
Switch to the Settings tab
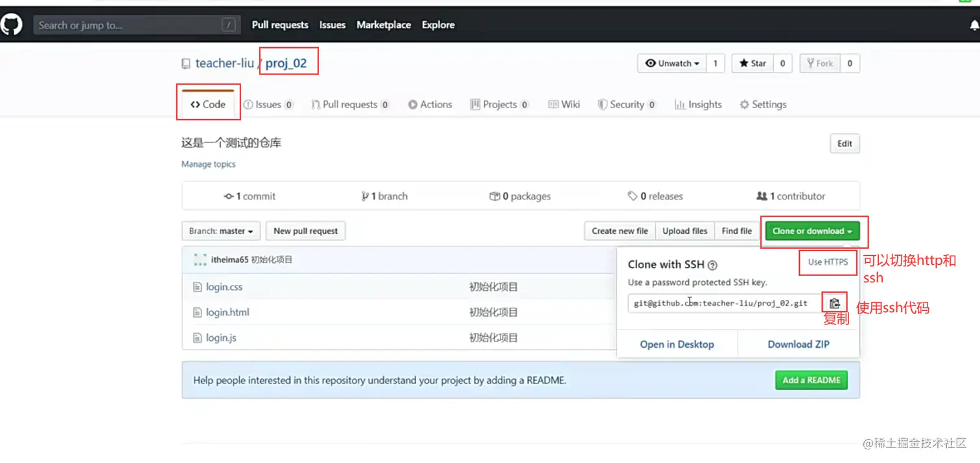[x=763, y=104]
